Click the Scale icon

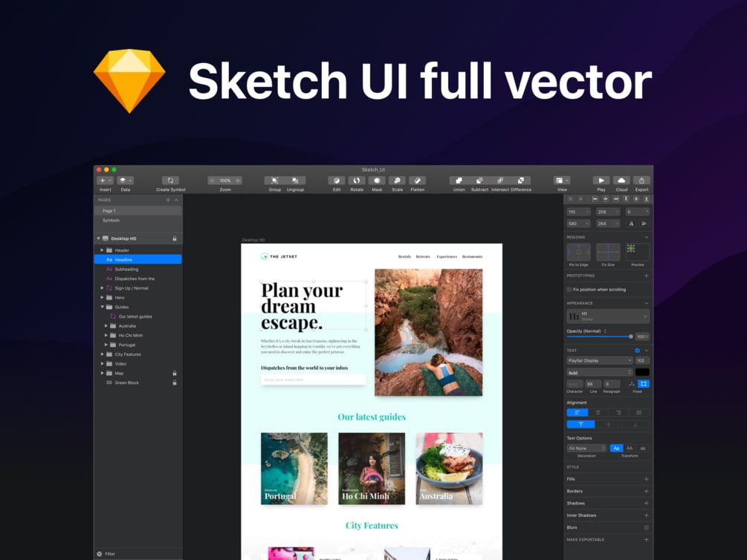pyautogui.click(x=397, y=180)
